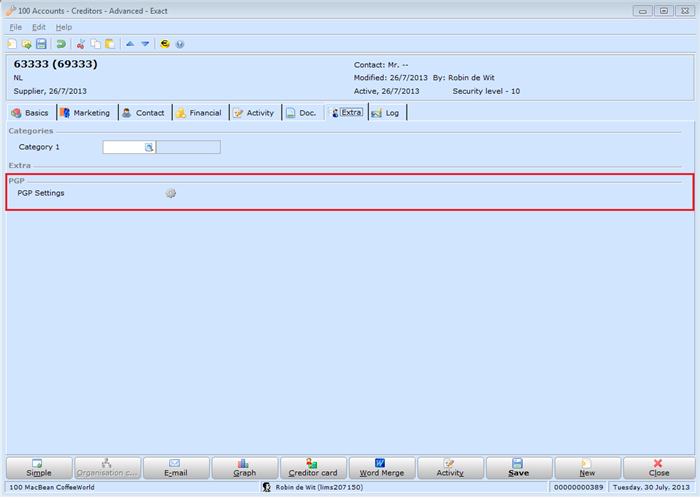Click the PGP Settings label
The height and width of the screenshot is (497, 700).
(x=41, y=193)
